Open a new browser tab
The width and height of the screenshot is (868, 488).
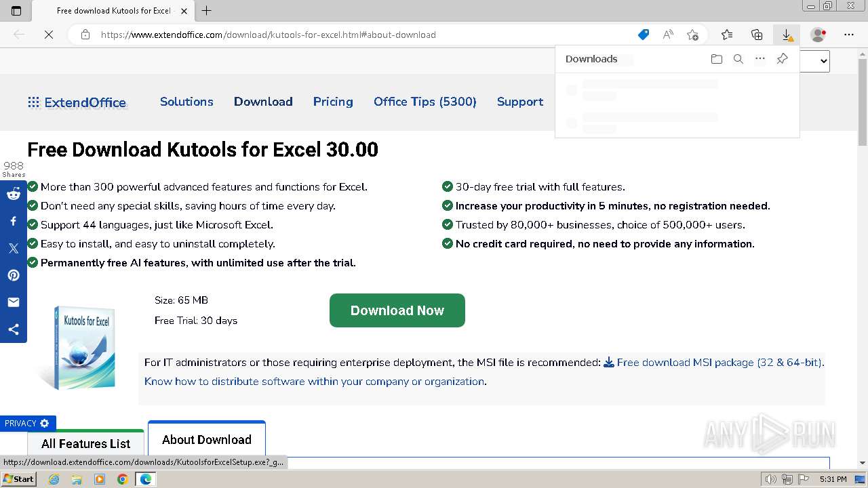pyautogui.click(x=207, y=11)
